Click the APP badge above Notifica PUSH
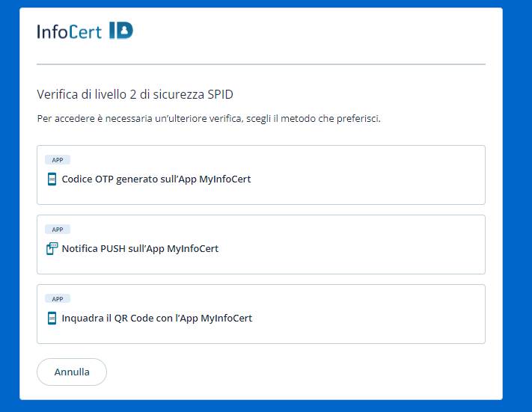 pyautogui.click(x=58, y=229)
